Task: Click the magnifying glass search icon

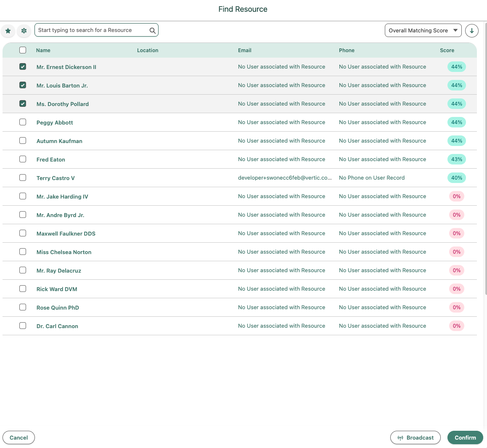Action: [x=152, y=30]
